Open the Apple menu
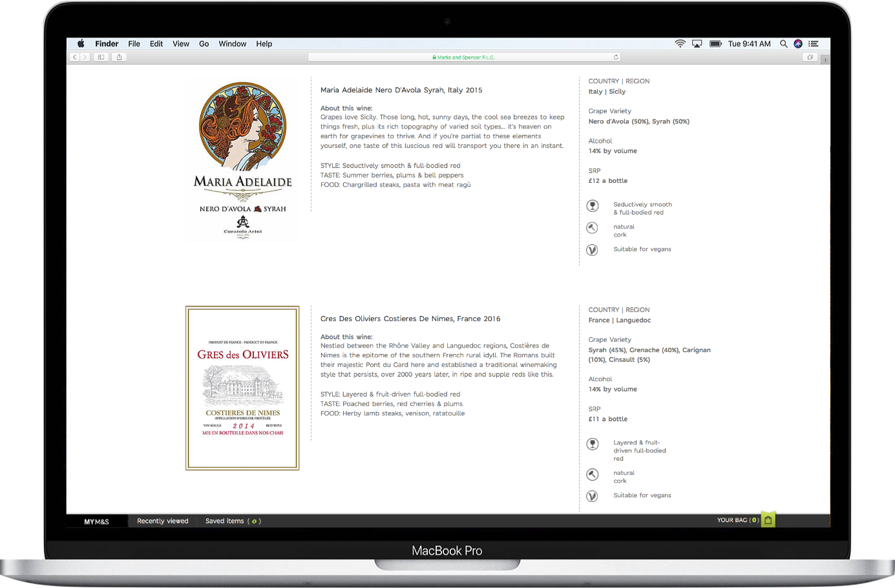The image size is (895, 588). coord(81,44)
